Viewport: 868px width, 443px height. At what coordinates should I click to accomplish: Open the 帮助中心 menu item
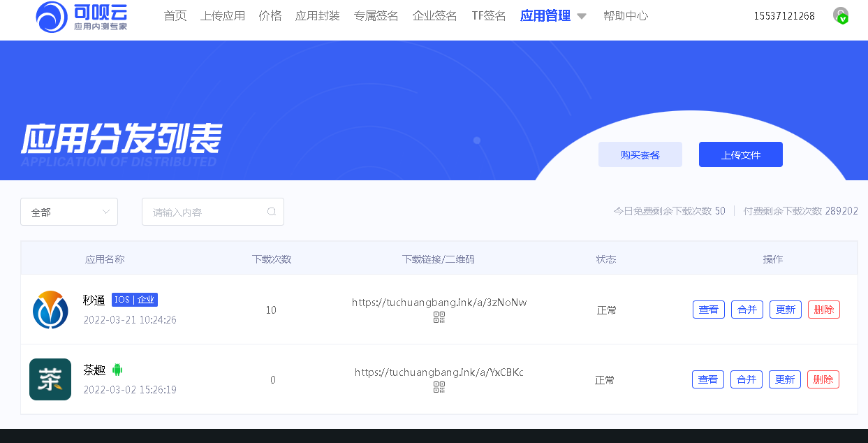(626, 15)
